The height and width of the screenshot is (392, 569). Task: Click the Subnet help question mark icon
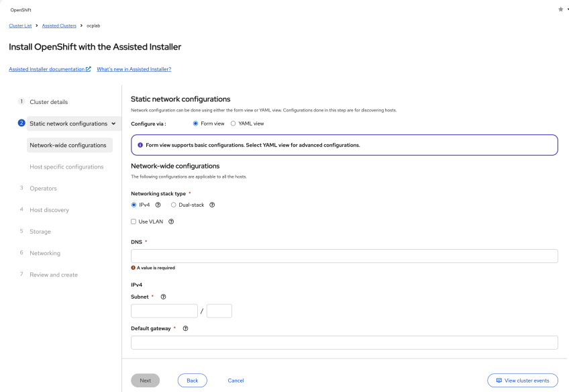point(163,297)
